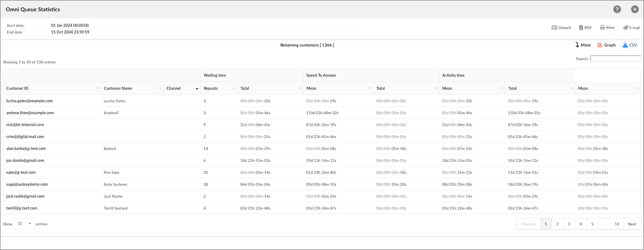Open the entries-per-page dropdown
The image size is (644, 250).
(x=24, y=223)
